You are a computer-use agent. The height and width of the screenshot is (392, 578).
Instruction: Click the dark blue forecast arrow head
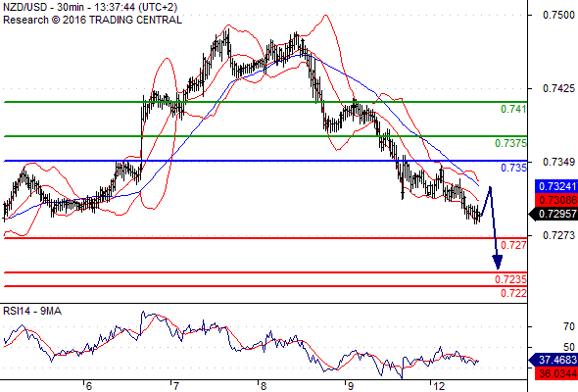498,263
